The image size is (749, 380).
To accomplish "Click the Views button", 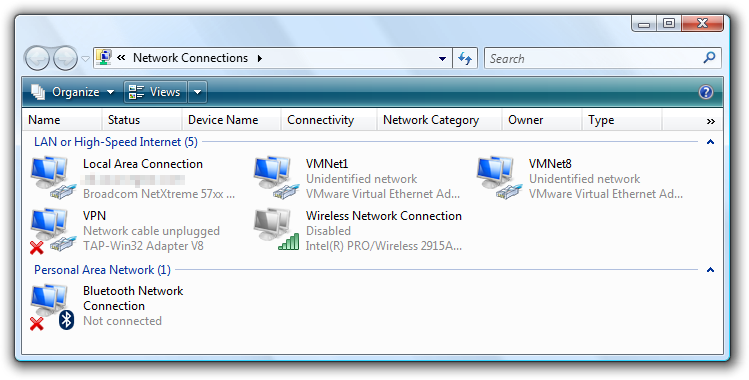I will tap(156, 92).
